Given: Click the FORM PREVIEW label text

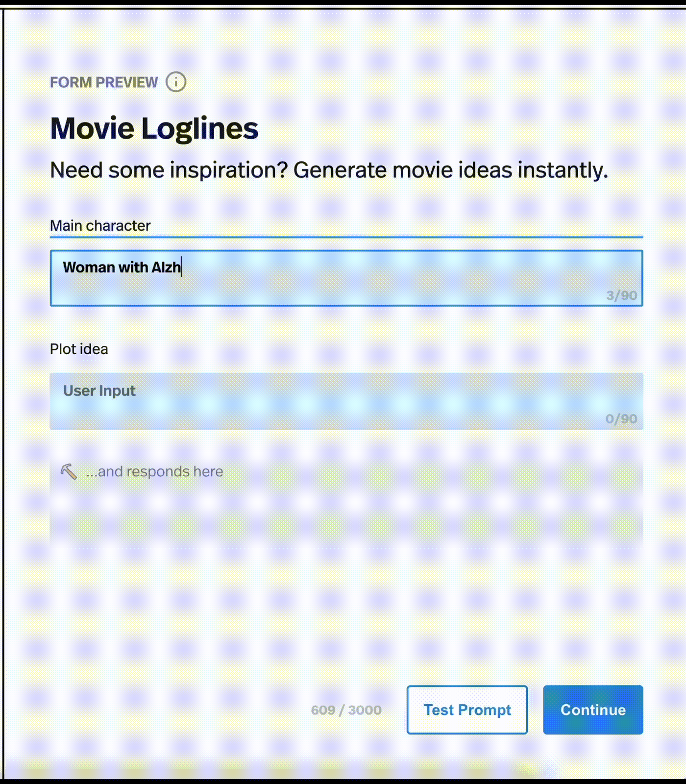Looking at the screenshot, I should click(104, 82).
